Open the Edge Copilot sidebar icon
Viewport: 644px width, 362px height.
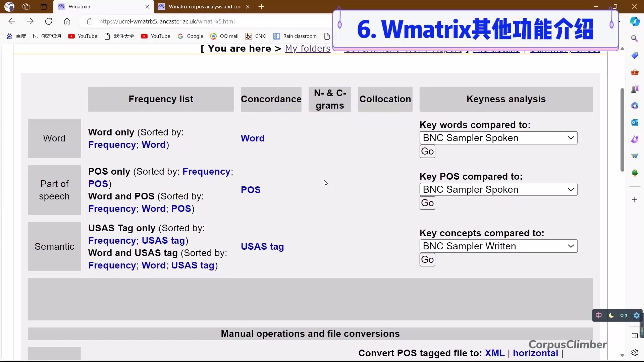(x=635, y=21)
